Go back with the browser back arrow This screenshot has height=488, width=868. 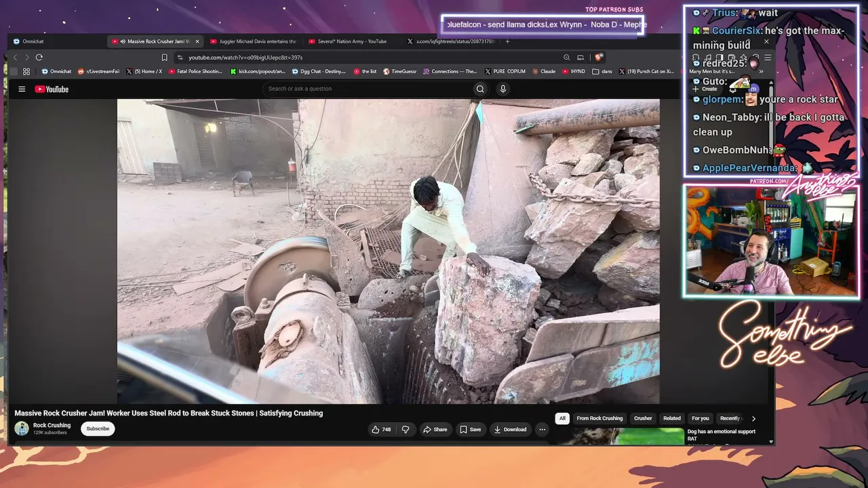tap(16, 58)
